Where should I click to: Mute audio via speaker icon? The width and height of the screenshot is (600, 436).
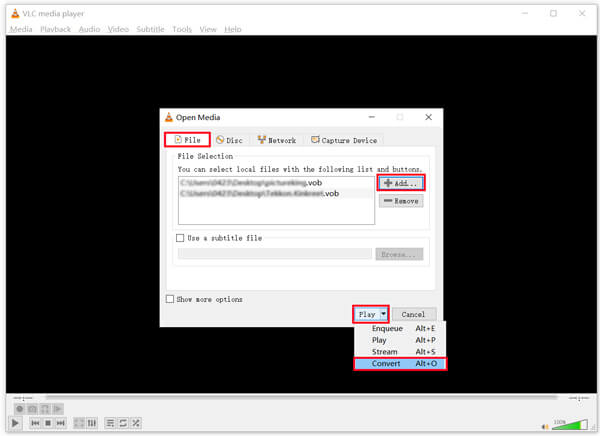[x=545, y=426]
